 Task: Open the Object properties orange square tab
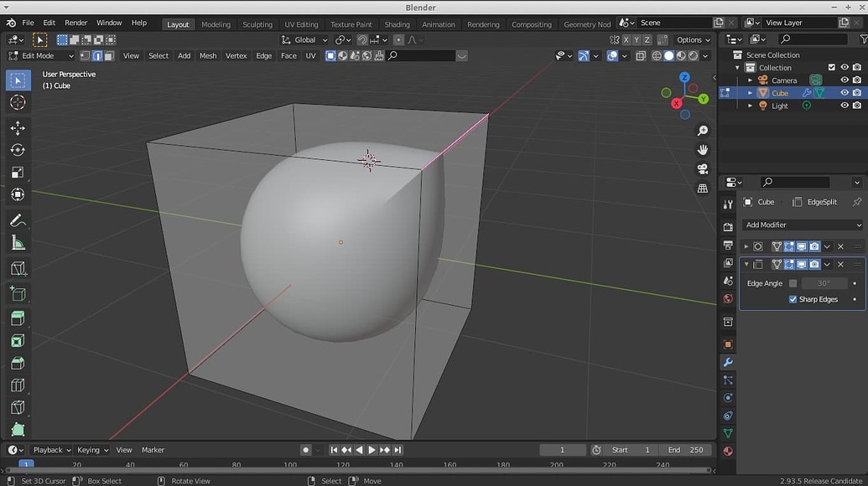pos(728,344)
